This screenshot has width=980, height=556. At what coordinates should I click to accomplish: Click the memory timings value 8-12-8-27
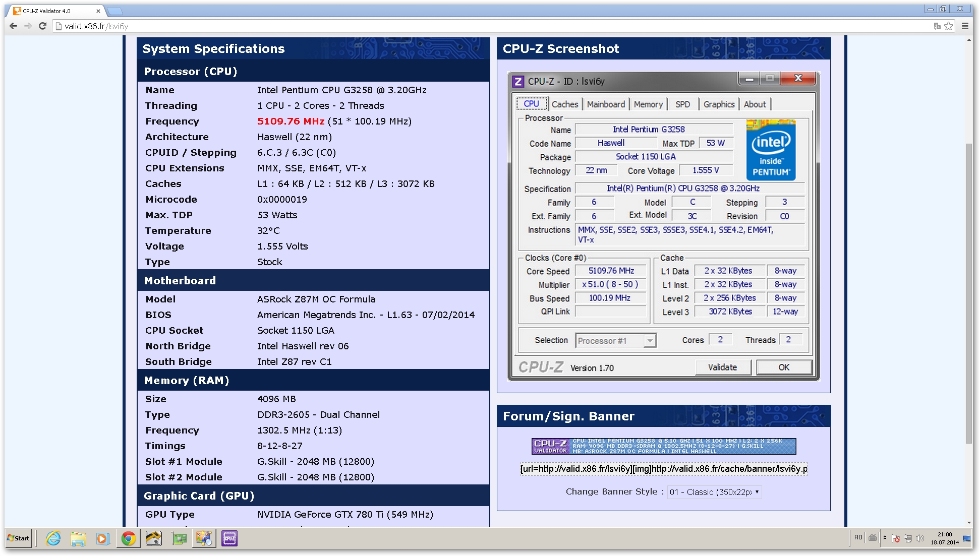click(x=280, y=446)
